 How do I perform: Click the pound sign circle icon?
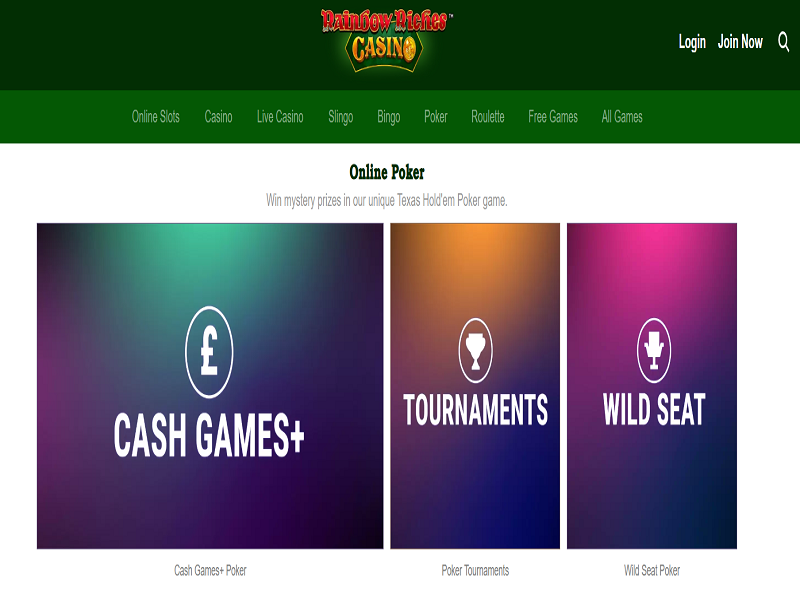tap(209, 352)
